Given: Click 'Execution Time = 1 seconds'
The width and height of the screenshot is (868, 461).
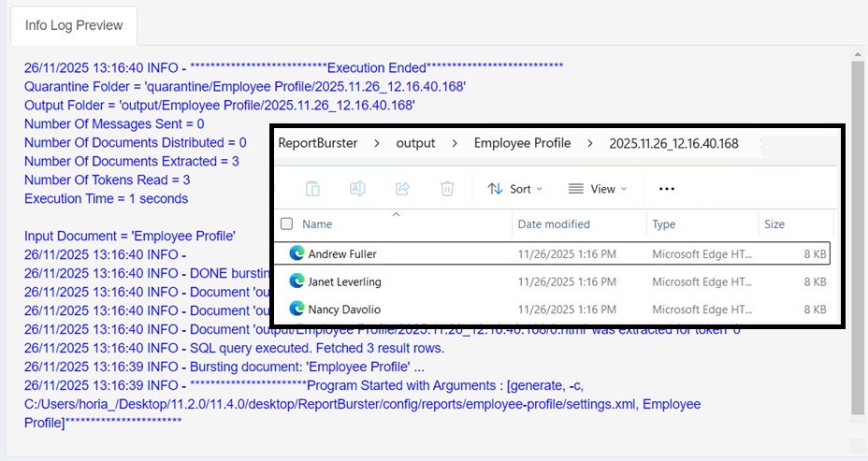Looking at the screenshot, I should click(x=106, y=198).
